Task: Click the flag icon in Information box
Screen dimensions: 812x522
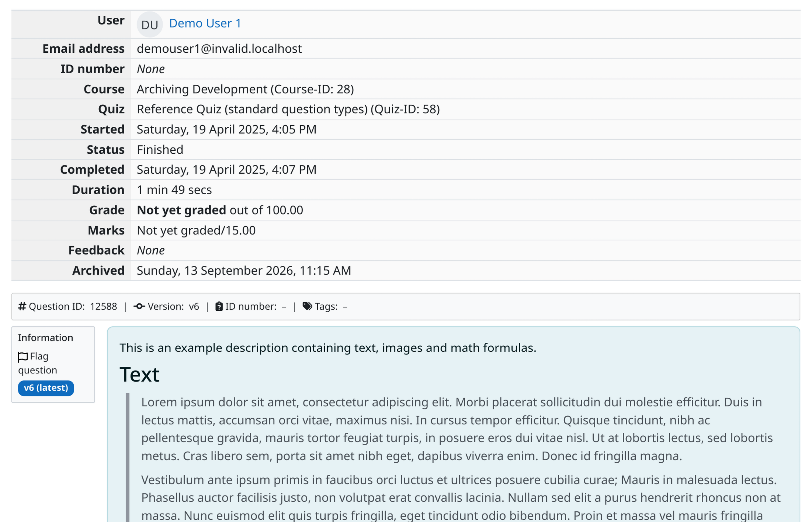Action: [x=23, y=357]
